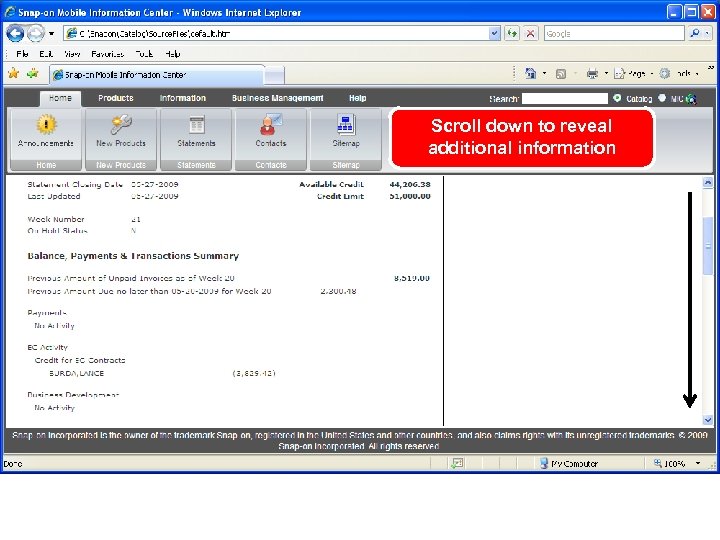720x540 pixels.
Task: Click the browser Home toolbar icon
Action: click(x=531, y=73)
